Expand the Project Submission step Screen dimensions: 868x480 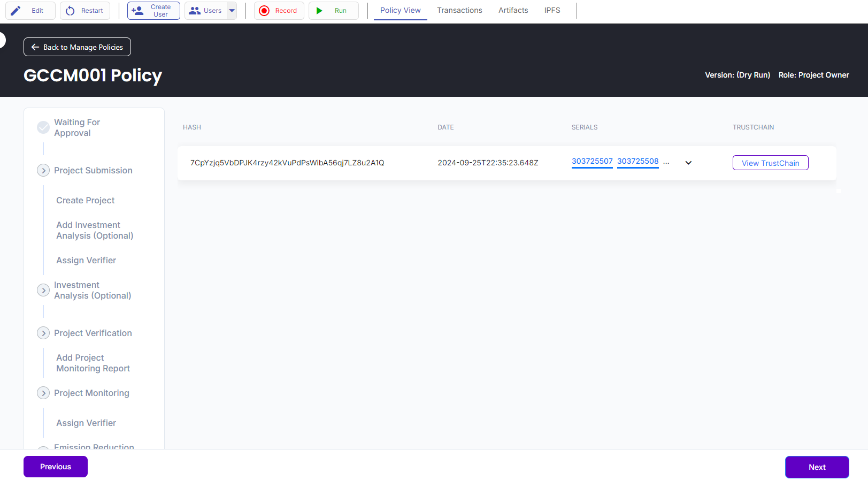tap(43, 170)
